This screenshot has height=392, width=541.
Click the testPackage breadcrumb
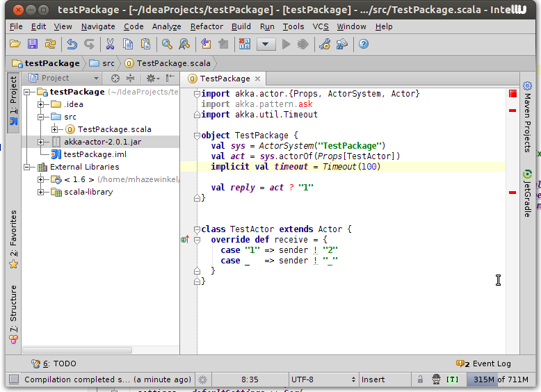point(45,63)
